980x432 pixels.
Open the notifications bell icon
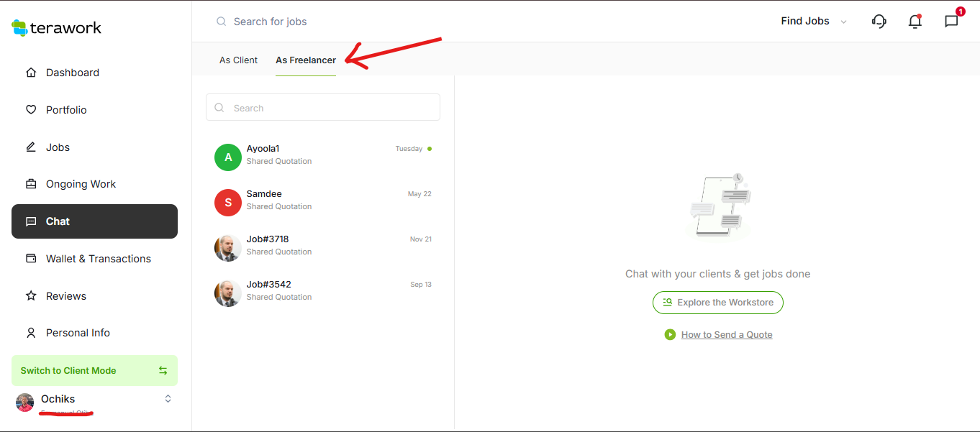915,22
